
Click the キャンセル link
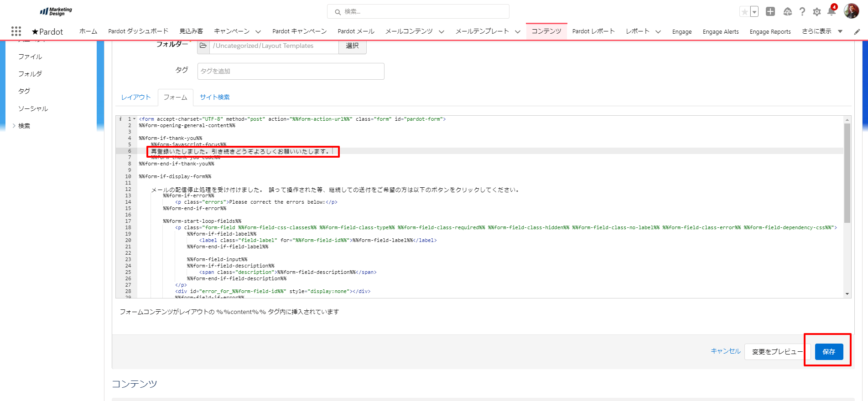point(725,351)
